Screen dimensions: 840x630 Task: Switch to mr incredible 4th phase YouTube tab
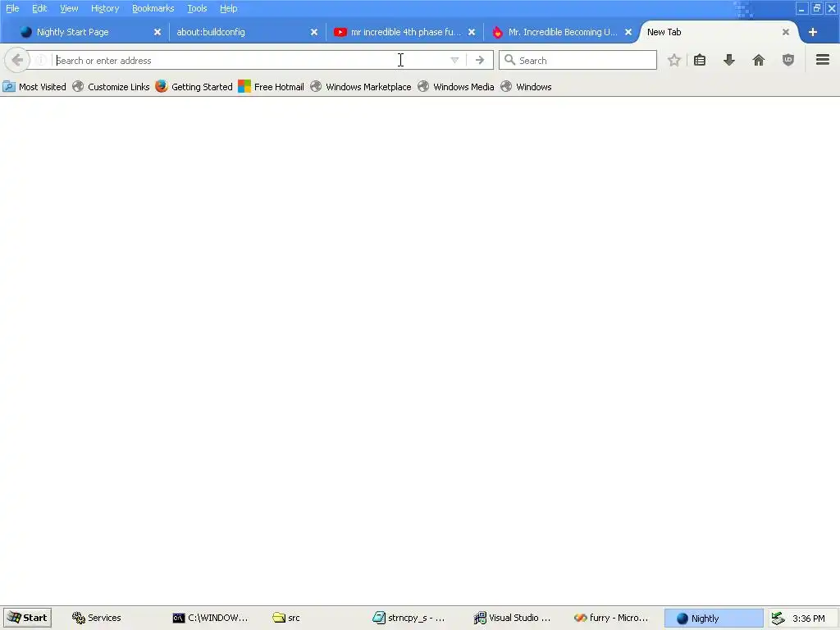point(404,32)
